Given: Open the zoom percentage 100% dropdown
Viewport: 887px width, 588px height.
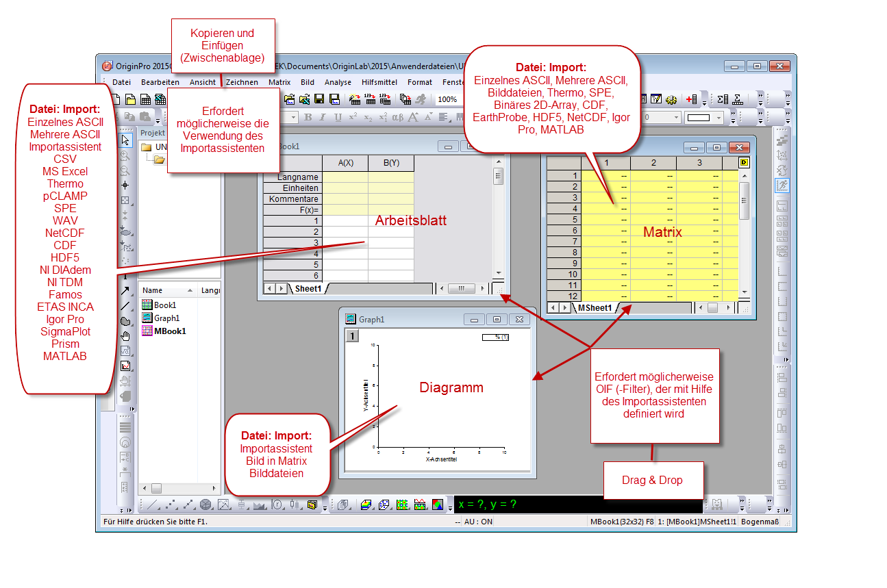Looking at the screenshot, I should [x=449, y=99].
